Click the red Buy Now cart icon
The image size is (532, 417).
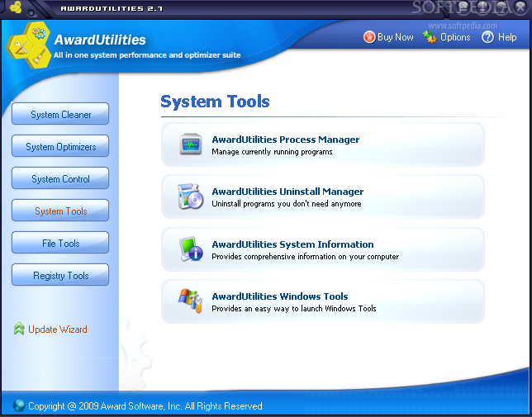[x=369, y=37]
